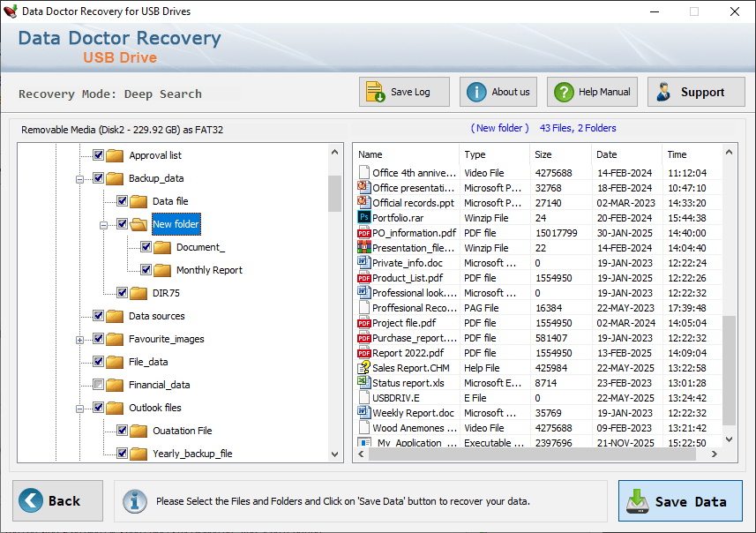Click the folder icon of Financial_data

tap(115, 385)
